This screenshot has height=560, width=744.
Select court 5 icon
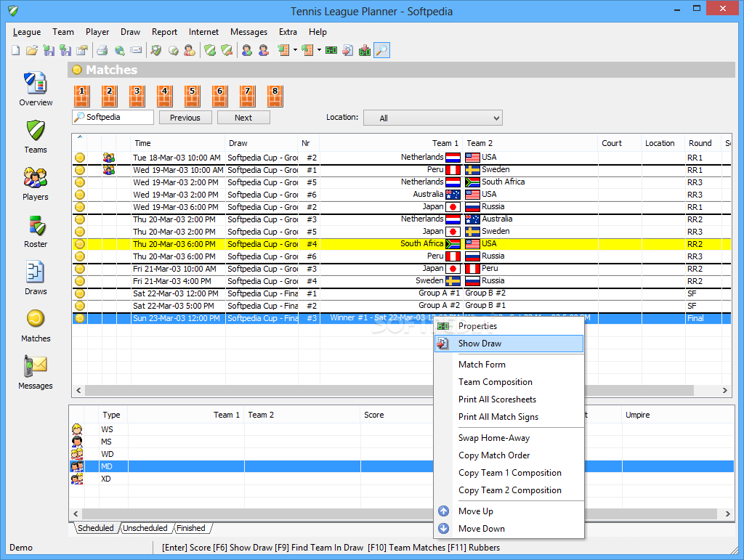click(x=192, y=97)
